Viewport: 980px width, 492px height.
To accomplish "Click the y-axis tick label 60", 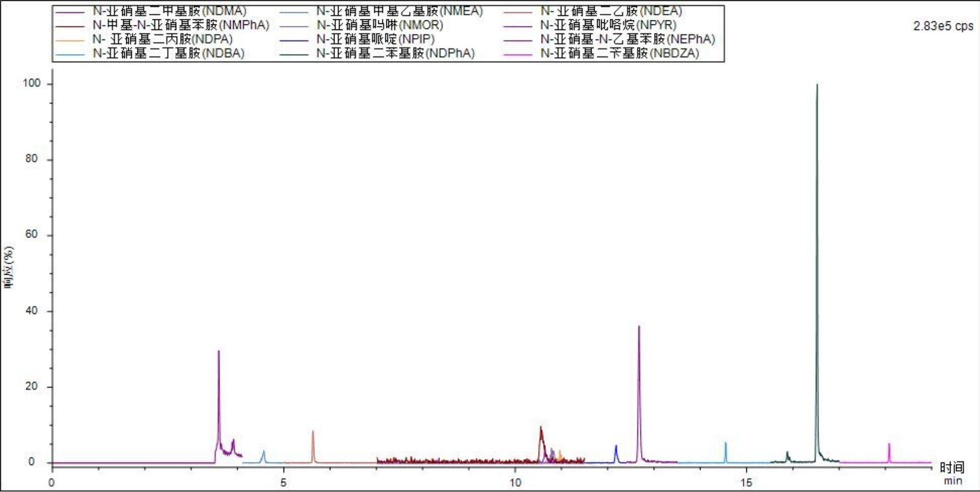I will tap(32, 234).
